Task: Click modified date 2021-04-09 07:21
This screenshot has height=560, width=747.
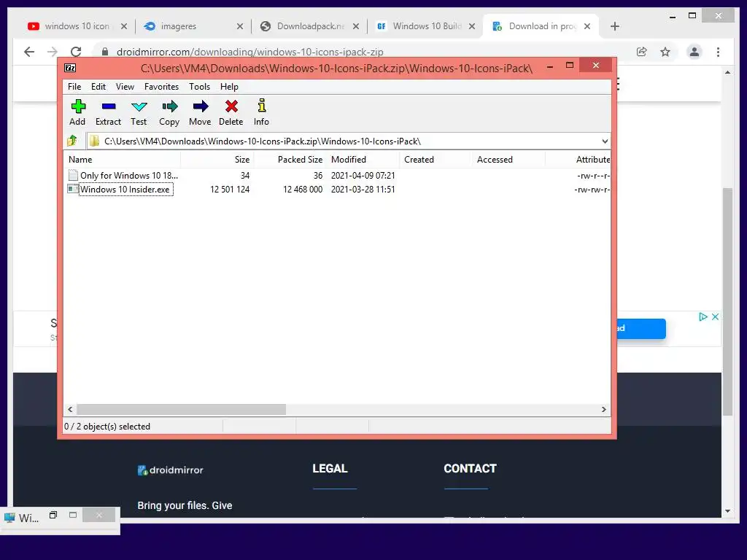Action: (x=363, y=175)
